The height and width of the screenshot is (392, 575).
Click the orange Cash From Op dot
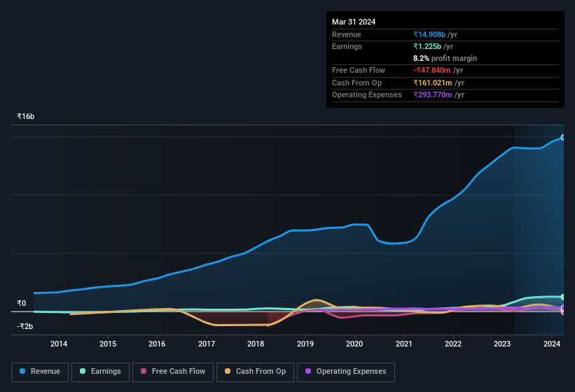(x=228, y=371)
